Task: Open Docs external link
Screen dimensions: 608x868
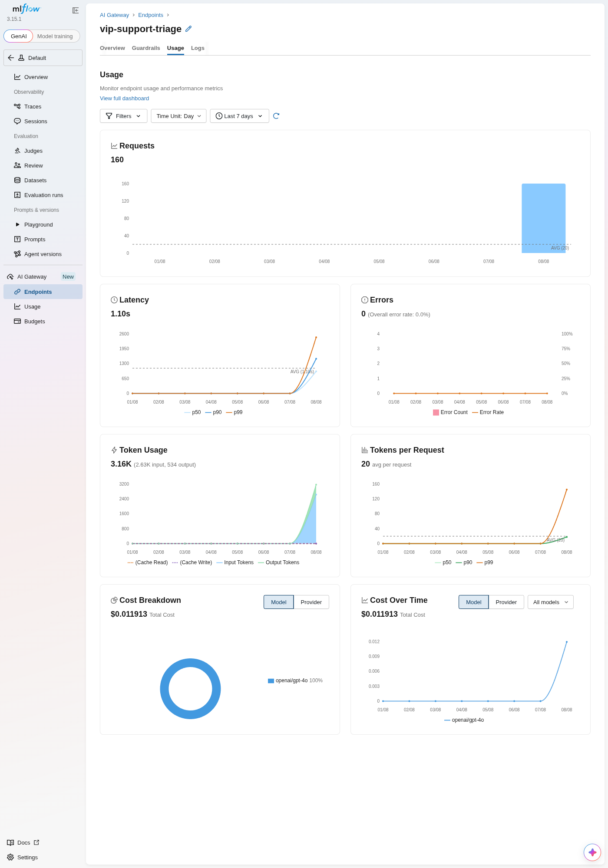Action: coord(23,842)
